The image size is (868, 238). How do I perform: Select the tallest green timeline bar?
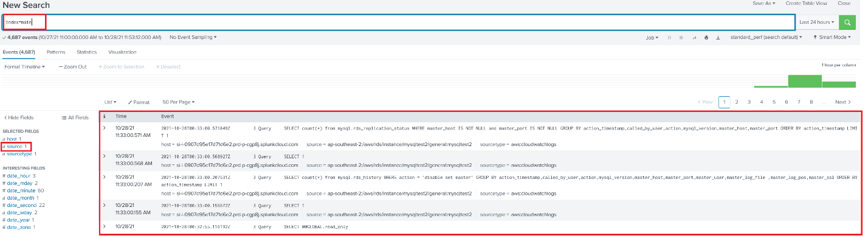pyautogui.click(x=804, y=81)
